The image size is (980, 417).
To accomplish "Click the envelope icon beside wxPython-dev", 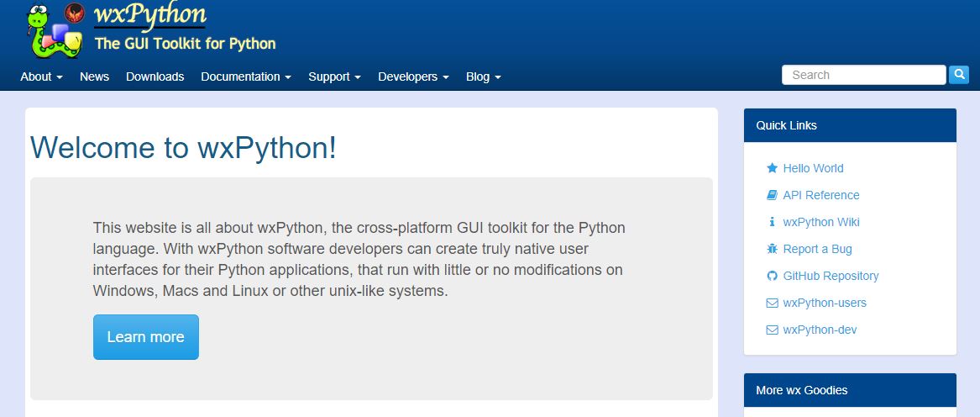I will [x=772, y=330].
